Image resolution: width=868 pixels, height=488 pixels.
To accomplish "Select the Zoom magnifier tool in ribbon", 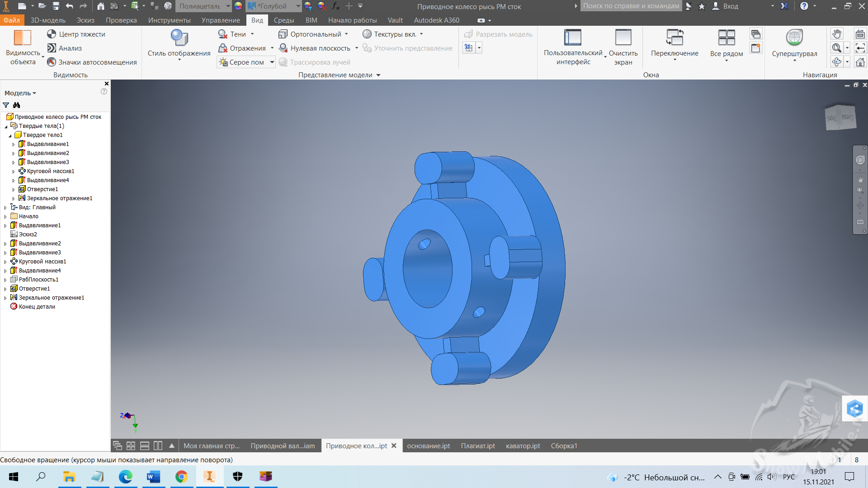I will pyautogui.click(x=837, y=48).
